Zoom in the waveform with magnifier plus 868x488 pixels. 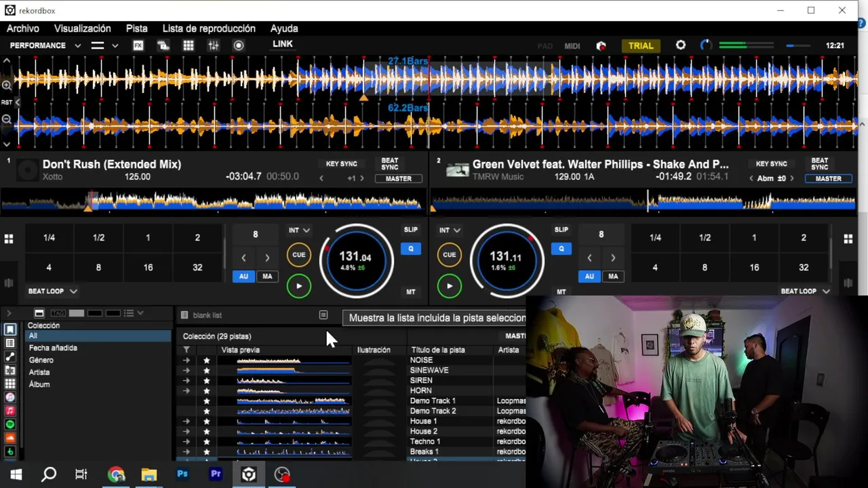tap(7, 85)
